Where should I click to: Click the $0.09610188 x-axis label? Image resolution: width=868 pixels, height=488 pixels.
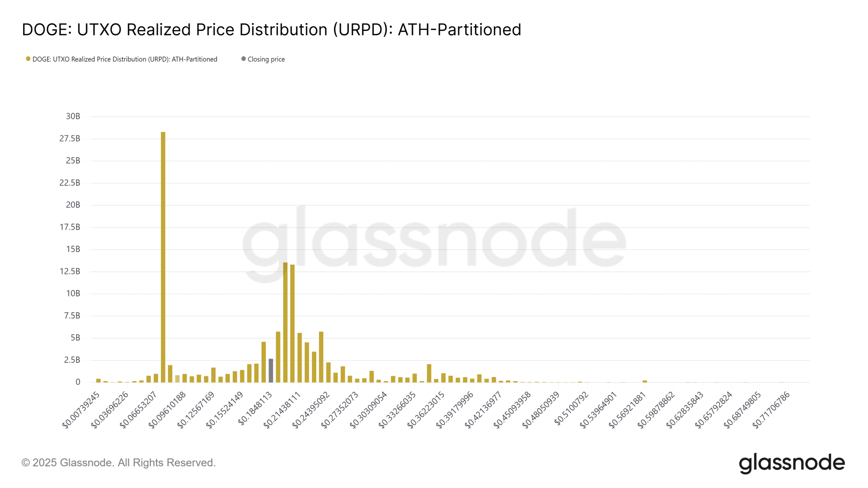tap(167, 410)
